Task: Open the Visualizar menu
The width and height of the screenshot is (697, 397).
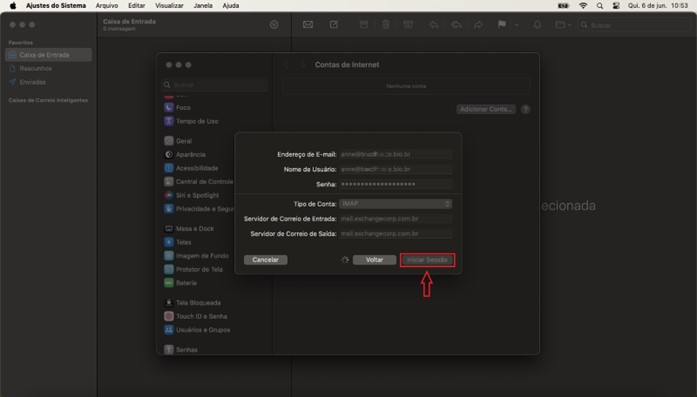Action: coord(169,6)
